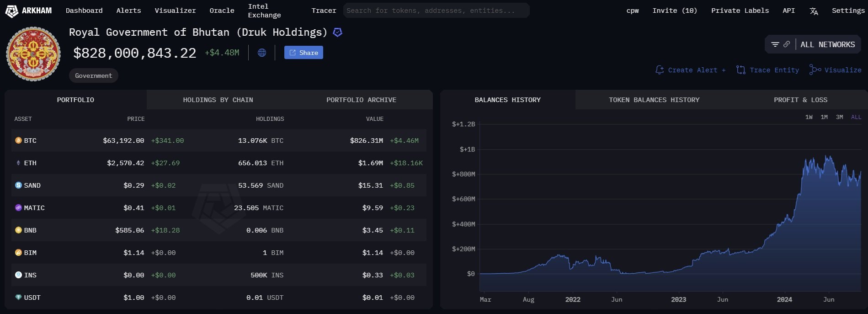
Task: Open the Portfolio Archive tab
Action: pyautogui.click(x=361, y=100)
